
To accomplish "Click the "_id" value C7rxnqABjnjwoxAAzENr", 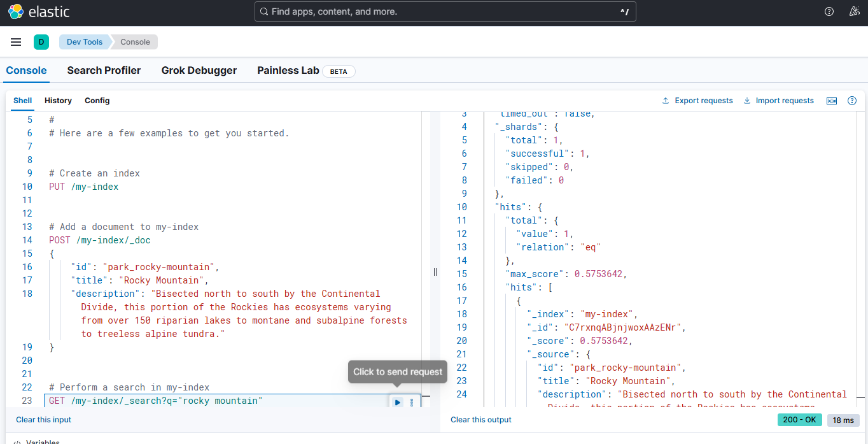I will pos(624,327).
